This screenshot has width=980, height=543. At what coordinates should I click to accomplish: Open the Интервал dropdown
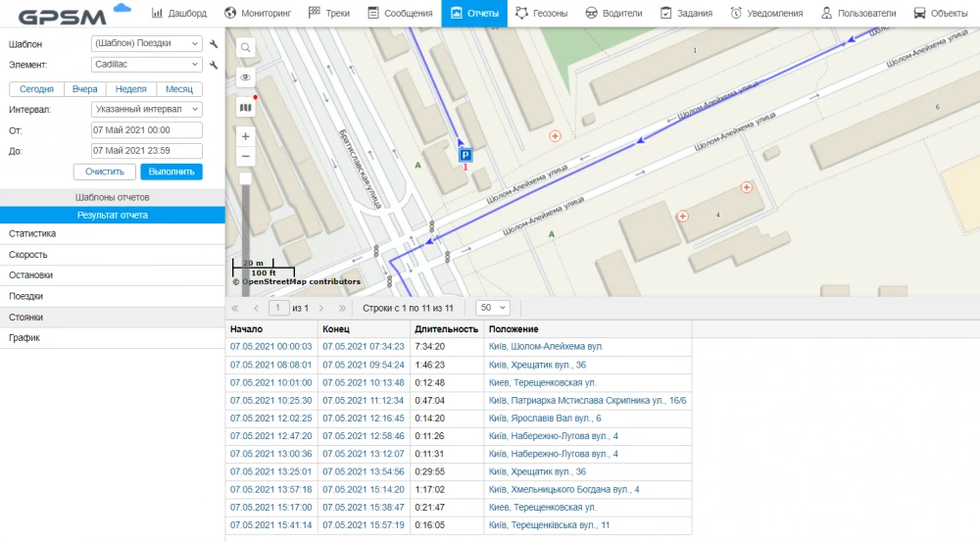[146, 110]
